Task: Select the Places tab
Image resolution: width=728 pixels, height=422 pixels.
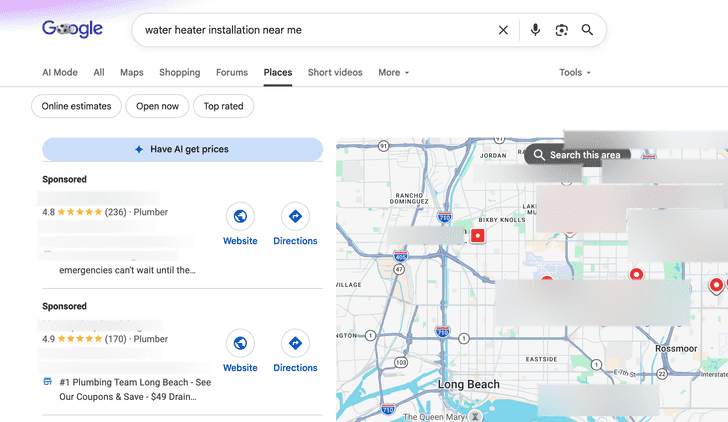Action: 278,72
